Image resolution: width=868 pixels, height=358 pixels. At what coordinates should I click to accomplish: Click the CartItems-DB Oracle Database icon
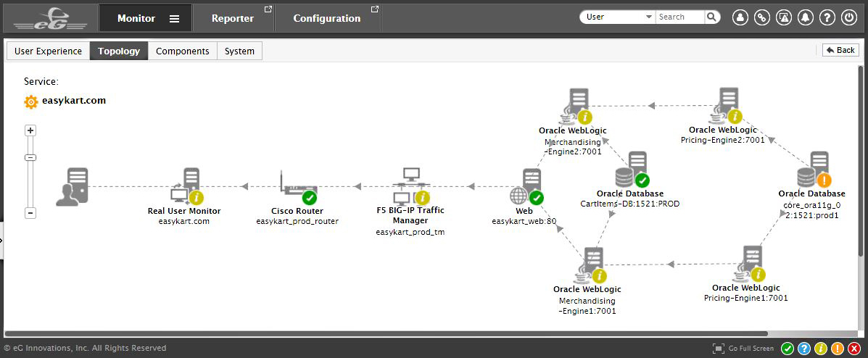tap(632, 170)
